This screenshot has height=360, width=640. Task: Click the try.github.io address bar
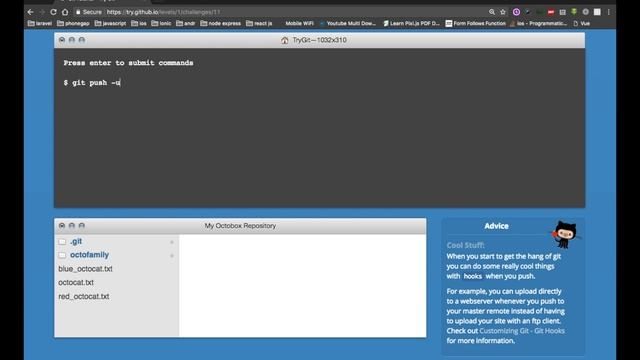163,12
